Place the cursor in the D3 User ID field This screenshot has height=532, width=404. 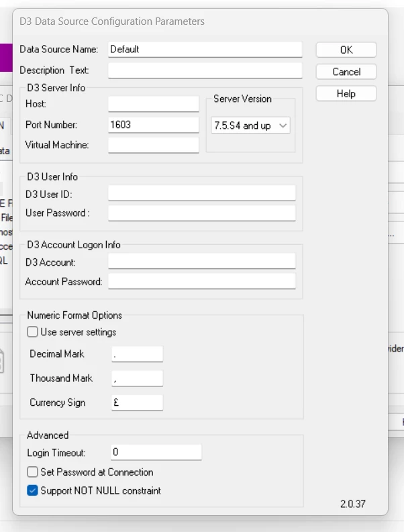[x=201, y=193]
